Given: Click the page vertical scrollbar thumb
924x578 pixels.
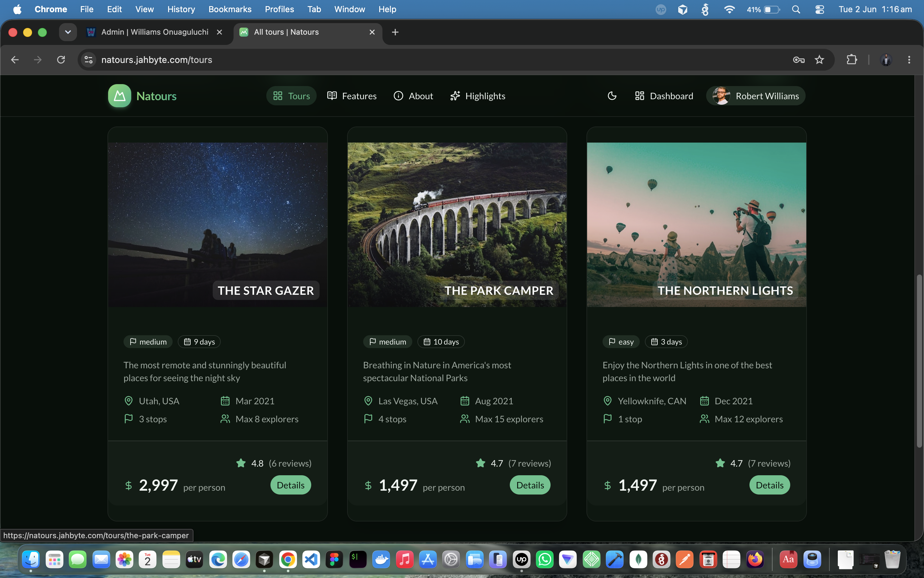Looking at the screenshot, I should pos(920,361).
